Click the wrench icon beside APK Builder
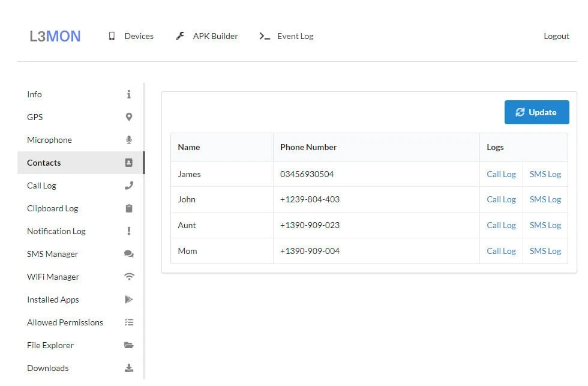The height and width of the screenshot is (386, 588). point(180,36)
